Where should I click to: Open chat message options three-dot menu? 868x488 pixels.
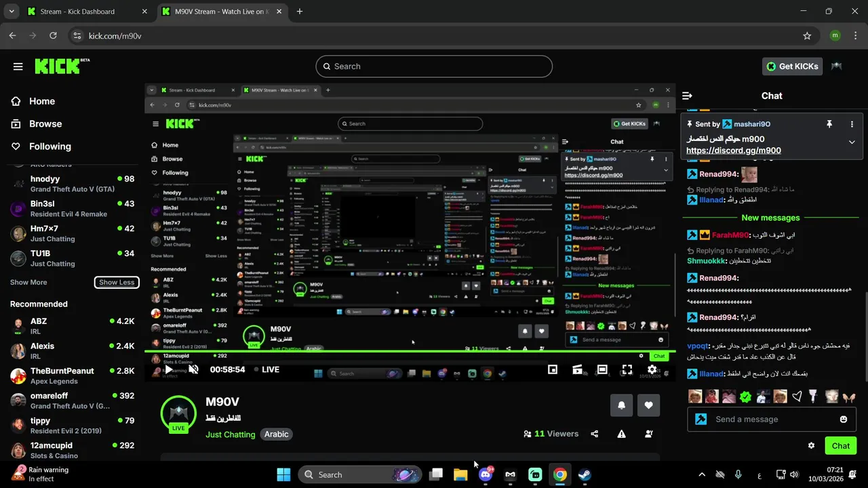pyautogui.click(x=852, y=124)
